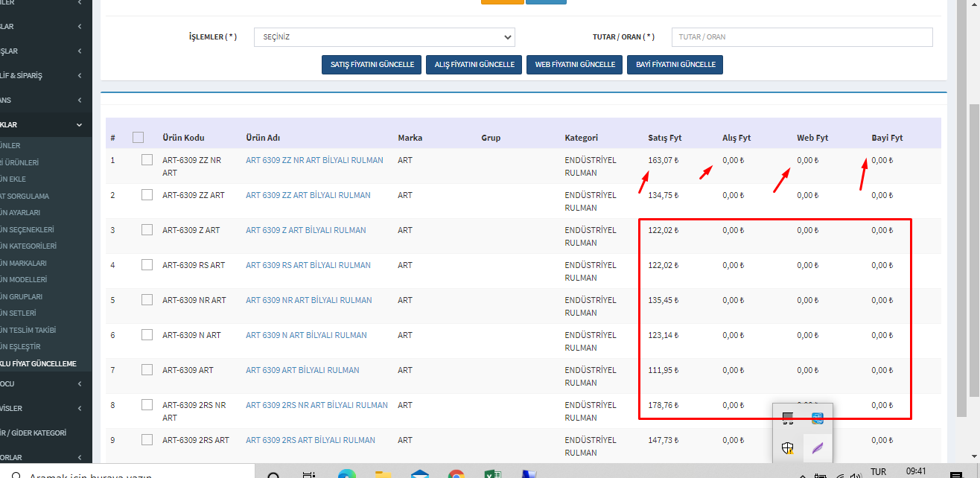Open the İşlemler 'Seçiniz' dropdown
Screen dimensions: 980x478
click(384, 37)
